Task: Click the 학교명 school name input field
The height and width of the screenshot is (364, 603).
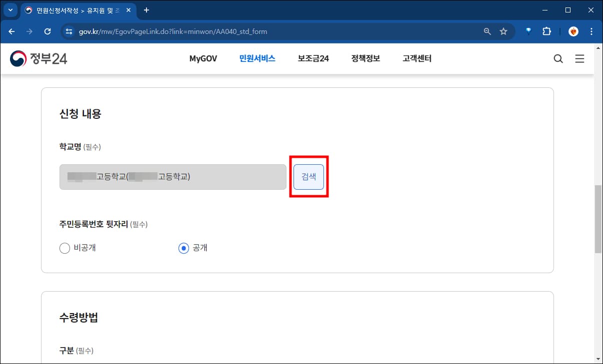Action: [172, 177]
